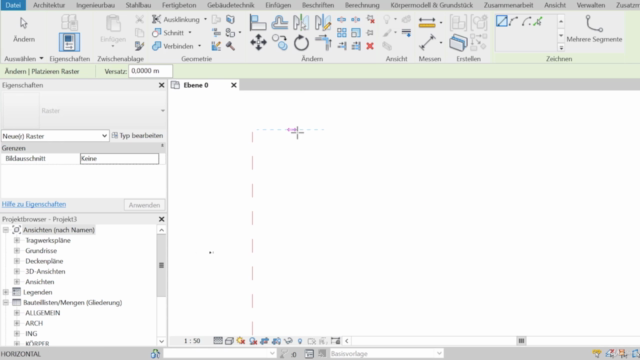This screenshot has height=360, width=640.
Task: Switch to the Stahlbau ribbon tab
Action: point(138,5)
